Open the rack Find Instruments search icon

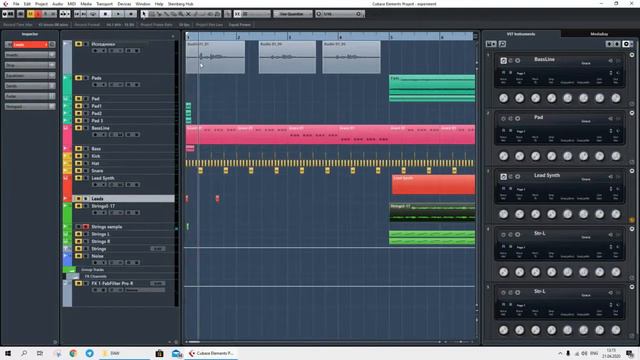[x=502, y=44]
